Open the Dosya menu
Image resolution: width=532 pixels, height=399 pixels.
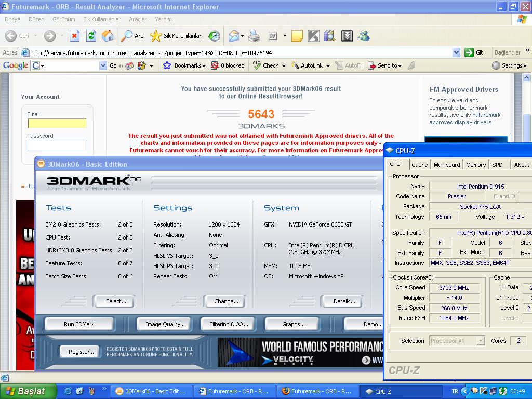(x=12, y=19)
